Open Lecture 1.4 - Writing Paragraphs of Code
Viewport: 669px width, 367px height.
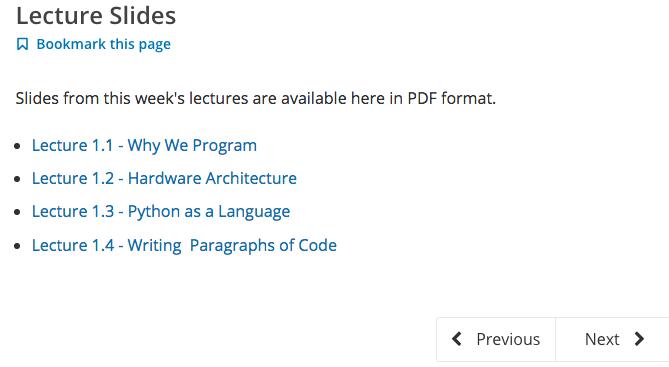click(184, 245)
